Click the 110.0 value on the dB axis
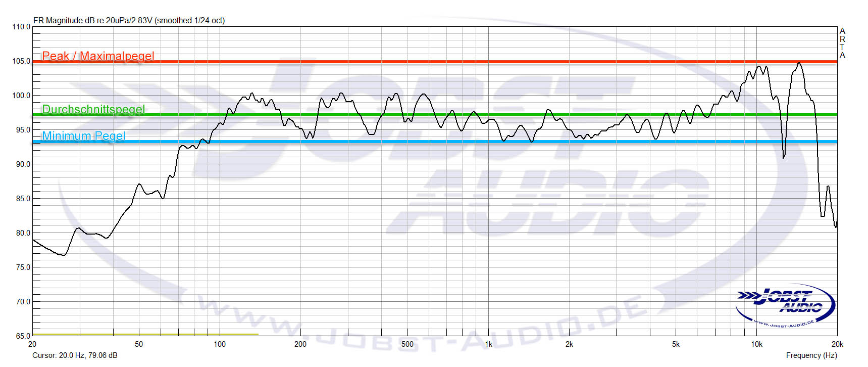 pyautogui.click(x=21, y=27)
